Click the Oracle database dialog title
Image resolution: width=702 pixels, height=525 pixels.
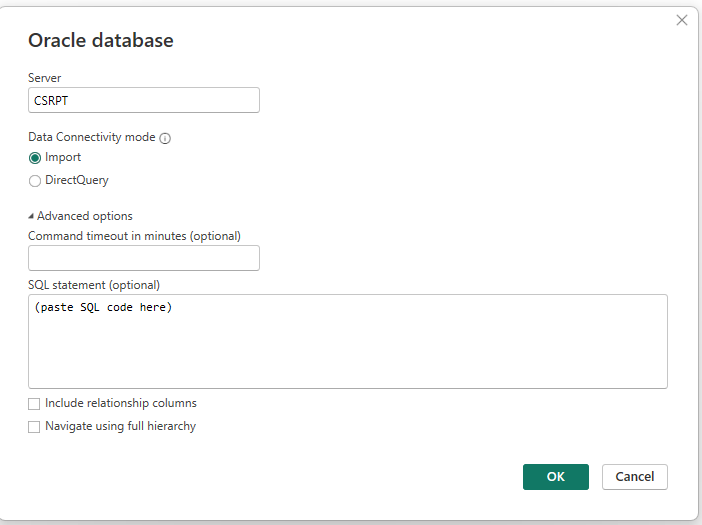coord(101,40)
